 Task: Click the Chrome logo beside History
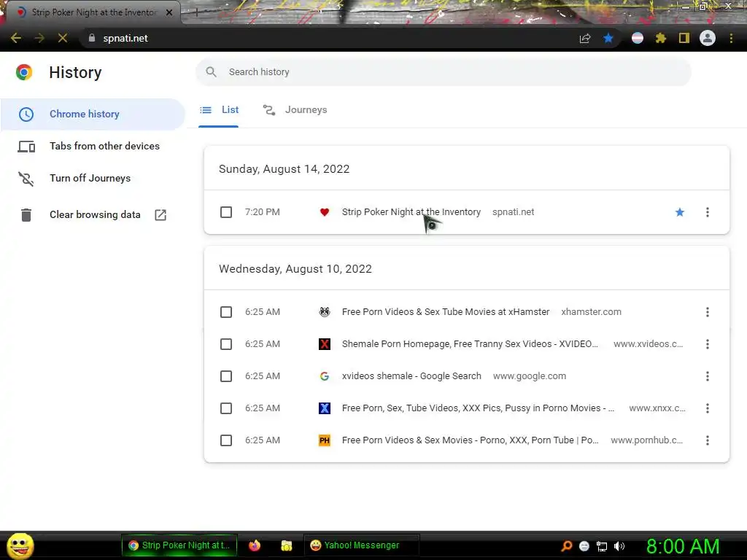click(x=24, y=72)
